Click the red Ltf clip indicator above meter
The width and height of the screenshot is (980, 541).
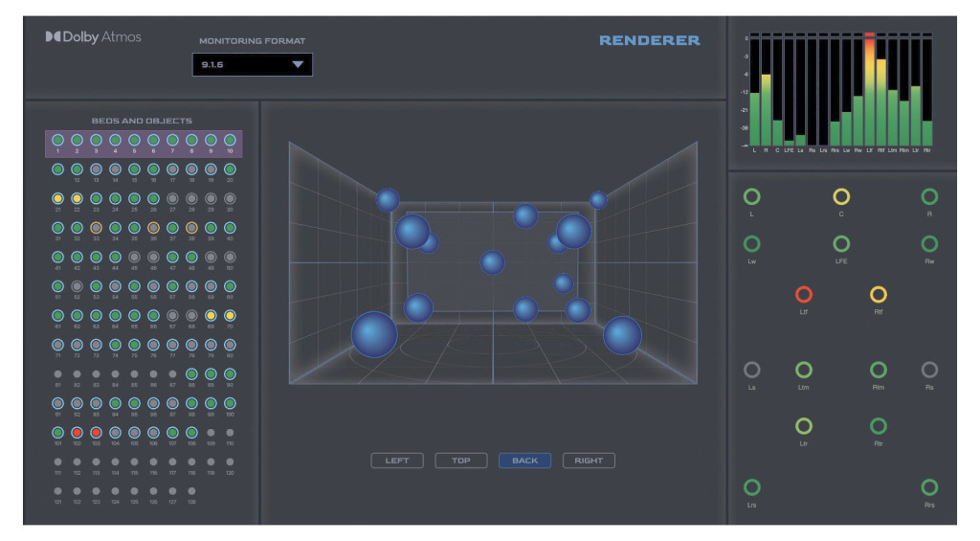click(x=869, y=35)
